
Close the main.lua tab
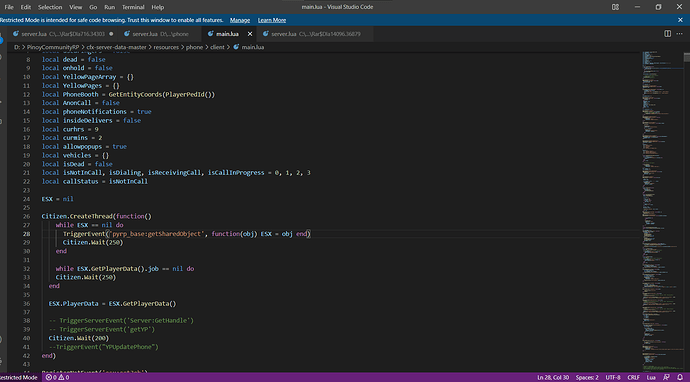point(250,34)
